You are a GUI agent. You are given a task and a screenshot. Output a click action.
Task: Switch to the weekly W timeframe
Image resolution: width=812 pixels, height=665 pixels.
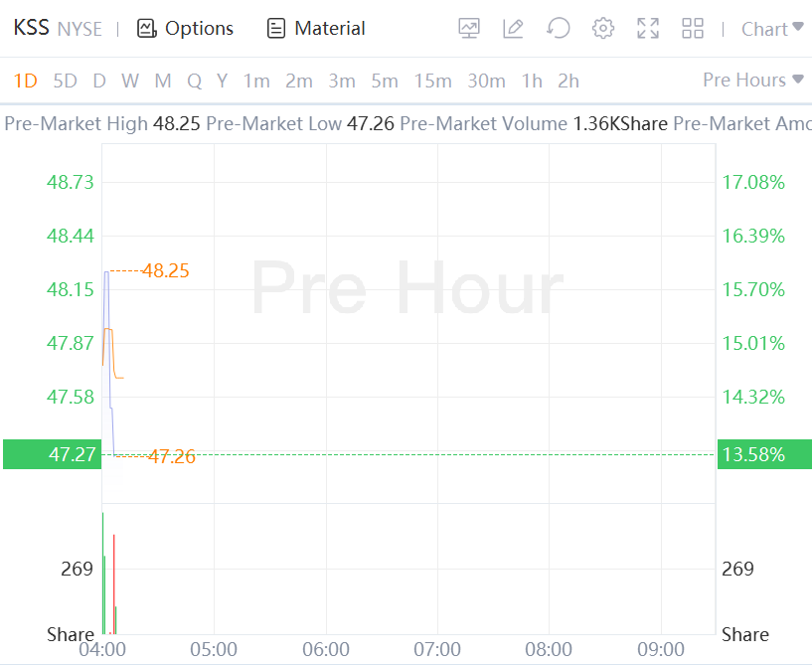(x=130, y=81)
